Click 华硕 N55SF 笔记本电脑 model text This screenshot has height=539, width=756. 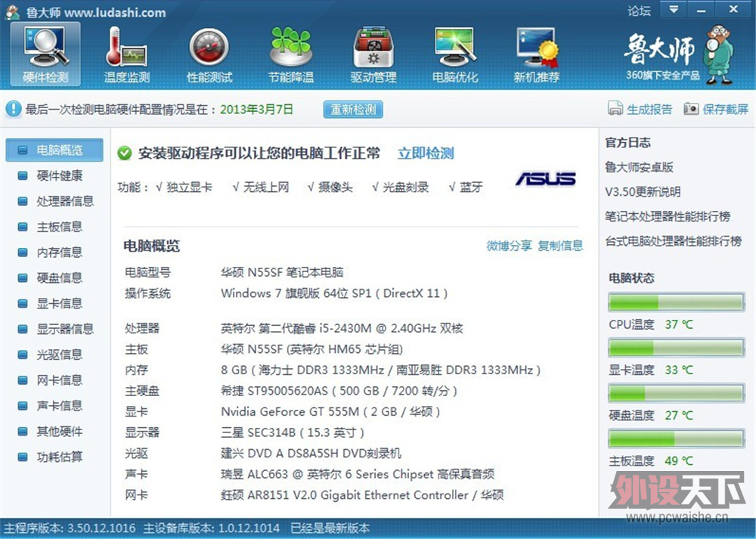point(282,272)
